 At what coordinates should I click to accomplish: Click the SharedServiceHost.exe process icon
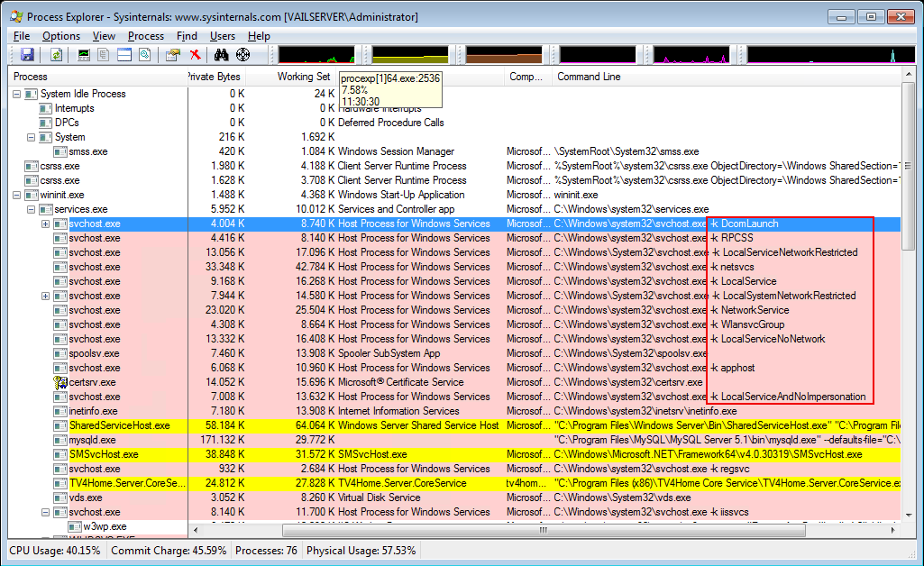(x=60, y=425)
